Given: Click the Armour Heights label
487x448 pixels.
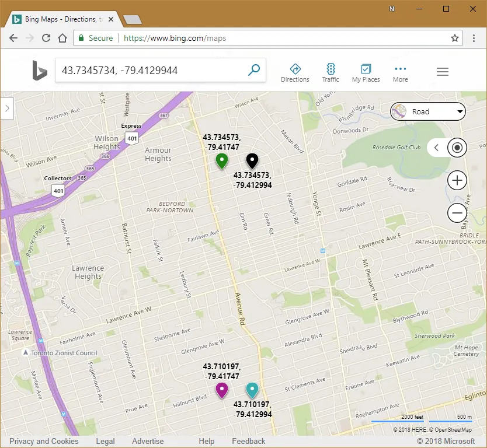Looking at the screenshot, I should (158, 154).
